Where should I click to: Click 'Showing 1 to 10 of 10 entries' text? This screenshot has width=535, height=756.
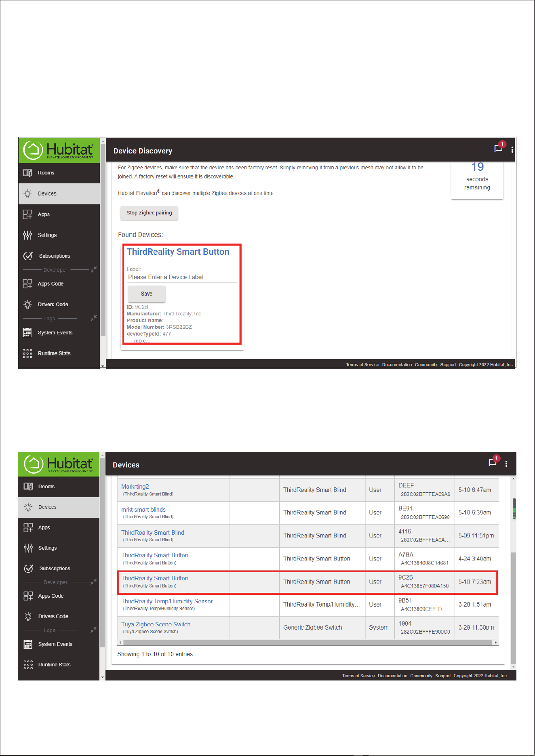[x=155, y=654]
